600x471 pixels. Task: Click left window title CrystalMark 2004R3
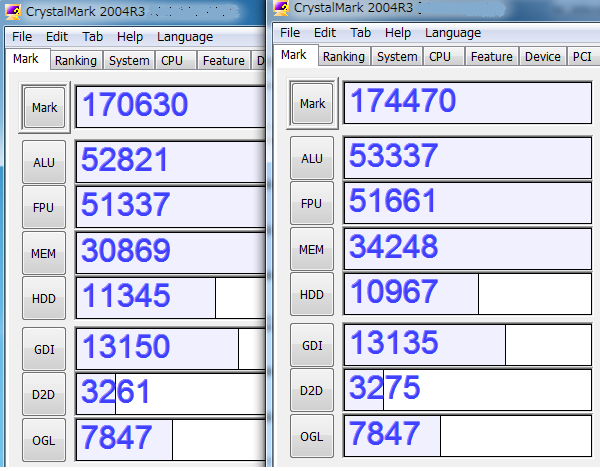(x=85, y=11)
